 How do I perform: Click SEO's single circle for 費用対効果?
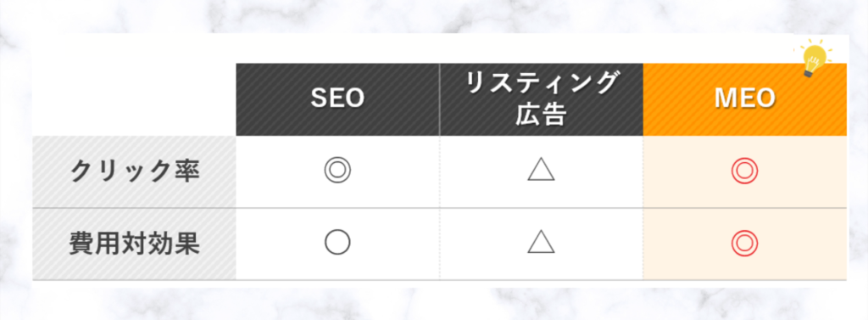(337, 243)
